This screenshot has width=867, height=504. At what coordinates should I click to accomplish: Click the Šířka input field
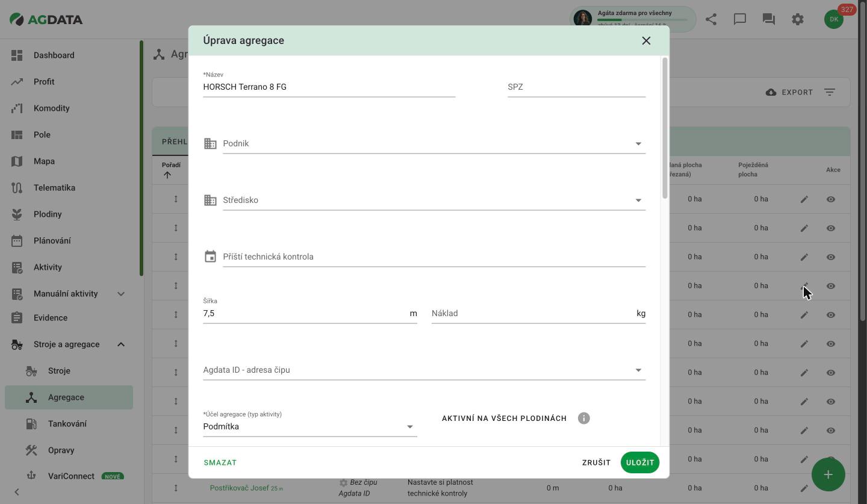click(304, 313)
